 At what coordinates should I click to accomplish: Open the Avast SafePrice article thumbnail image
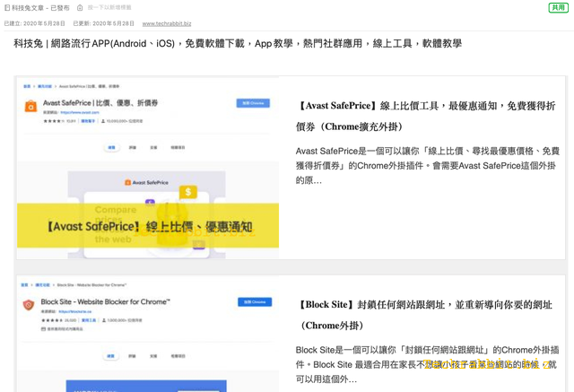point(148,168)
